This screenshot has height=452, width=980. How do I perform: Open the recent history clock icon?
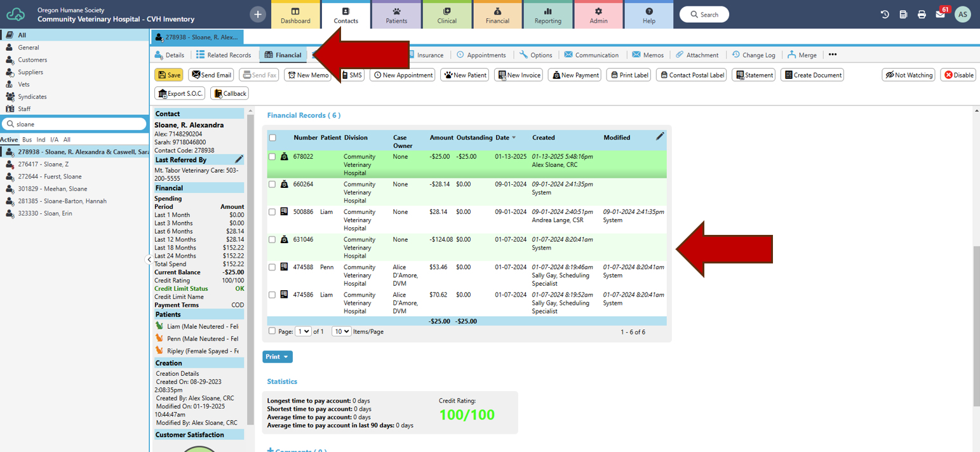[885, 14]
